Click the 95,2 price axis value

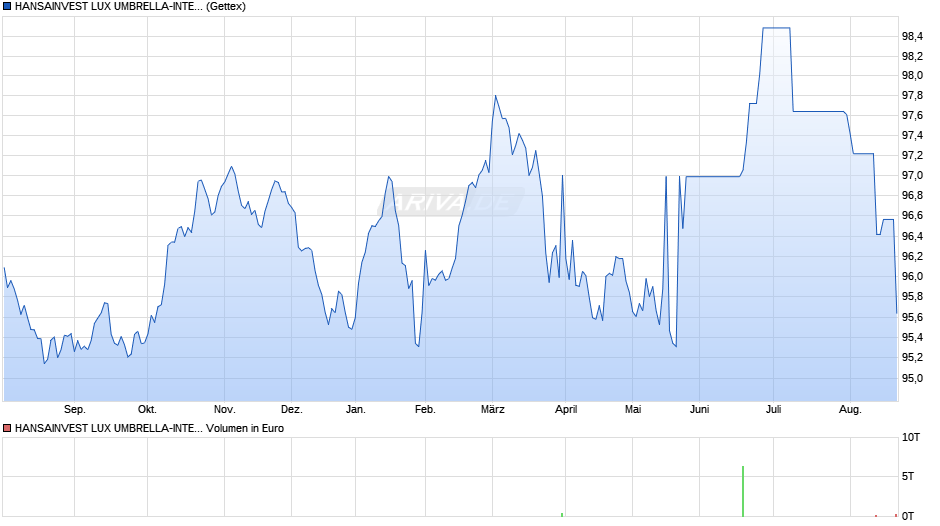coord(912,357)
